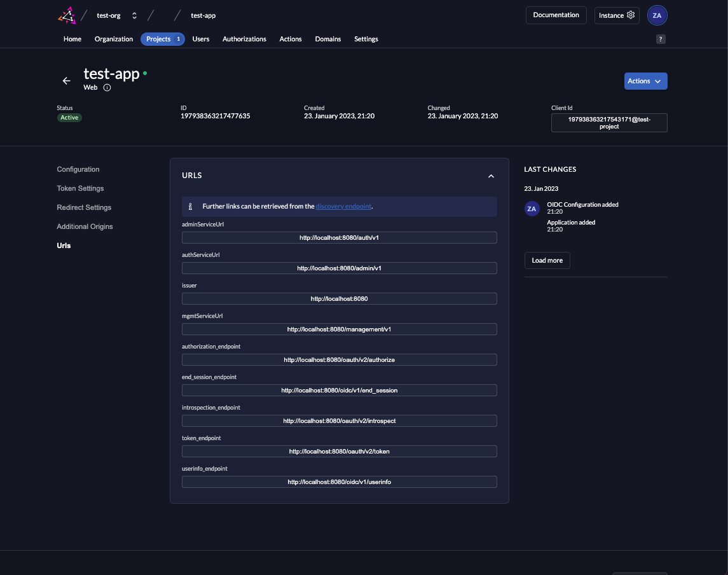This screenshot has height=575, width=728.
Task: Open the Instance settings button
Action: [617, 15]
